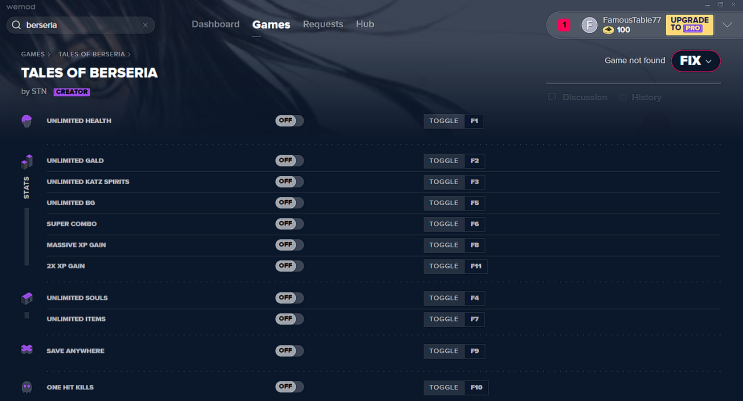The width and height of the screenshot is (743, 401).
Task: Click the Massive XP Gain label
Action: (76, 245)
